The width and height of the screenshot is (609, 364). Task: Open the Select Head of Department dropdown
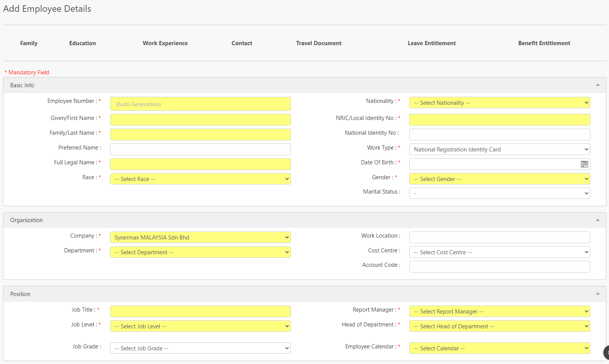click(500, 326)
